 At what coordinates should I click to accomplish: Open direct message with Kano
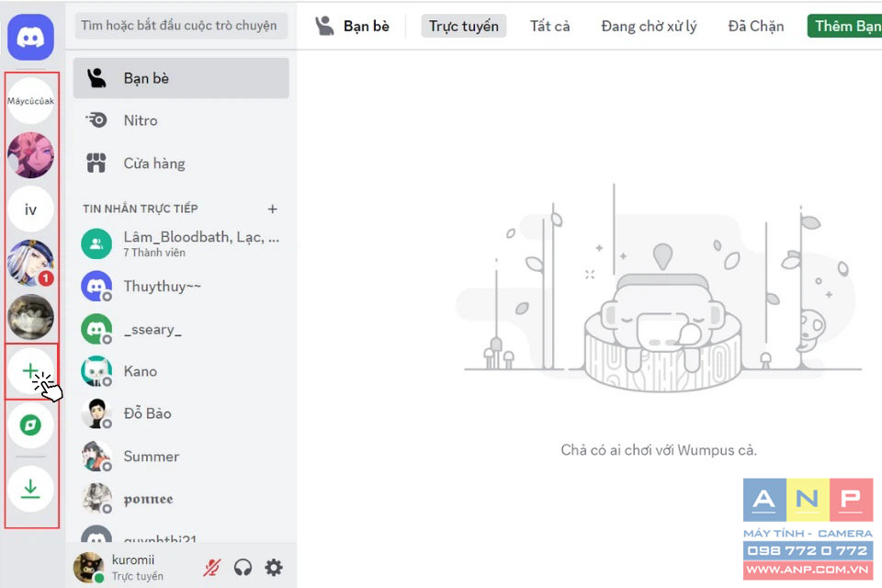[x=181, y=371]
